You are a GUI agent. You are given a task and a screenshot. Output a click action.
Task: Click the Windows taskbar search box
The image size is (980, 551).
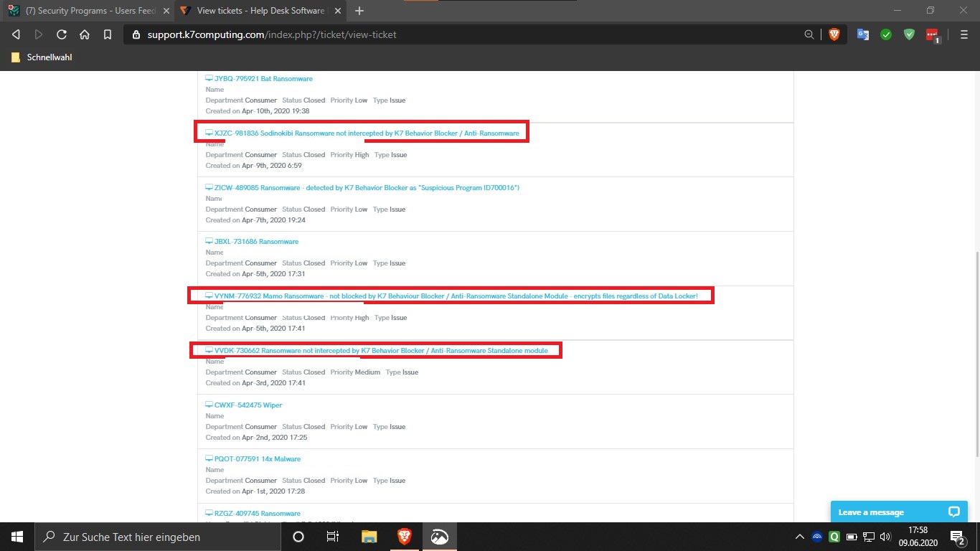pyautogui.click(x=158, y=537)
